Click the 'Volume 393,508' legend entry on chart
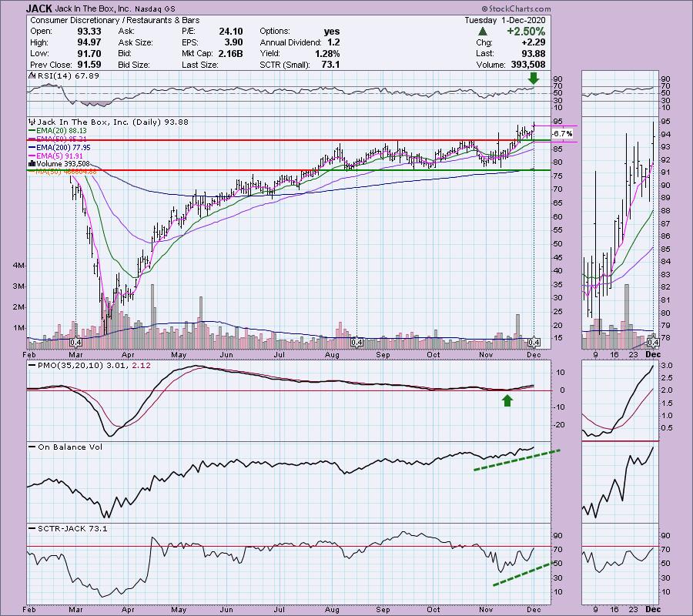Viewport: 693px width, 616px height. [x=63, y=163]
